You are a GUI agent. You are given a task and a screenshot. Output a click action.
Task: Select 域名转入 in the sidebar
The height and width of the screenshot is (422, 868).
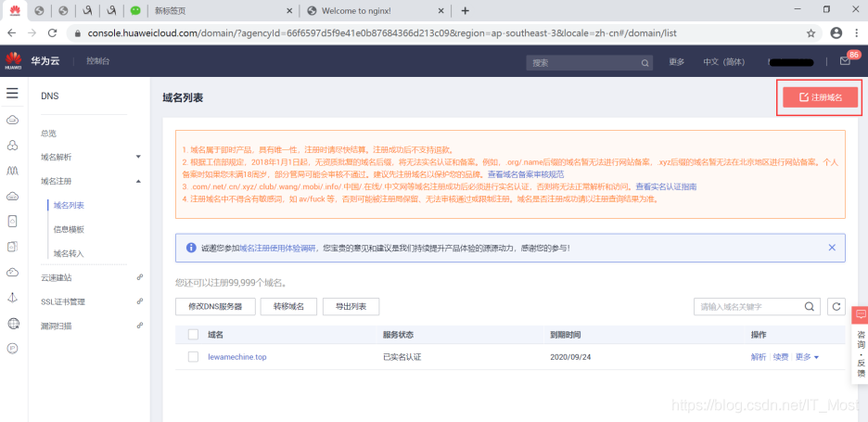coord(70,253)
